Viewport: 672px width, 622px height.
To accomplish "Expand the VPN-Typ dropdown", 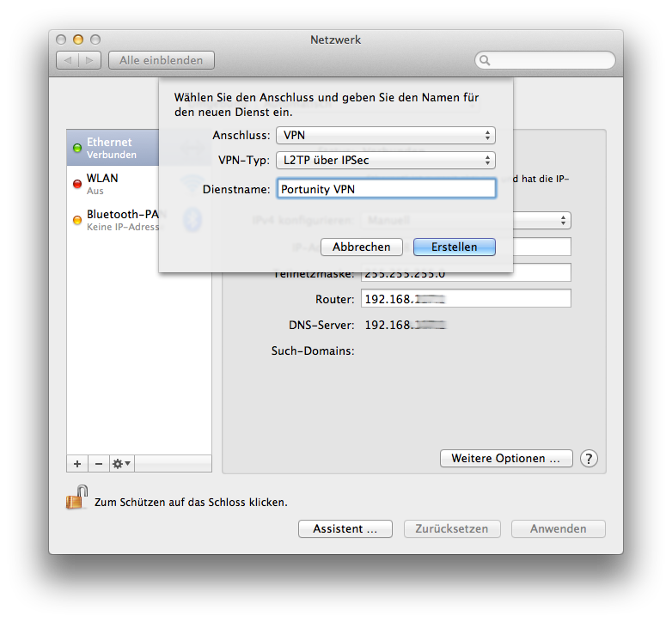I will click(385, 160).
